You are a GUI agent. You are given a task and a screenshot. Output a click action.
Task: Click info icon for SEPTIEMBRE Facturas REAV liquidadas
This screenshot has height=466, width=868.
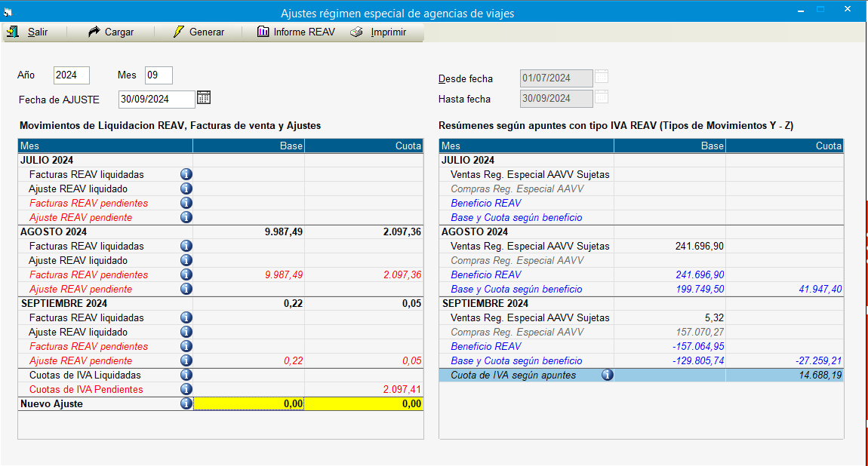[186, 317]
